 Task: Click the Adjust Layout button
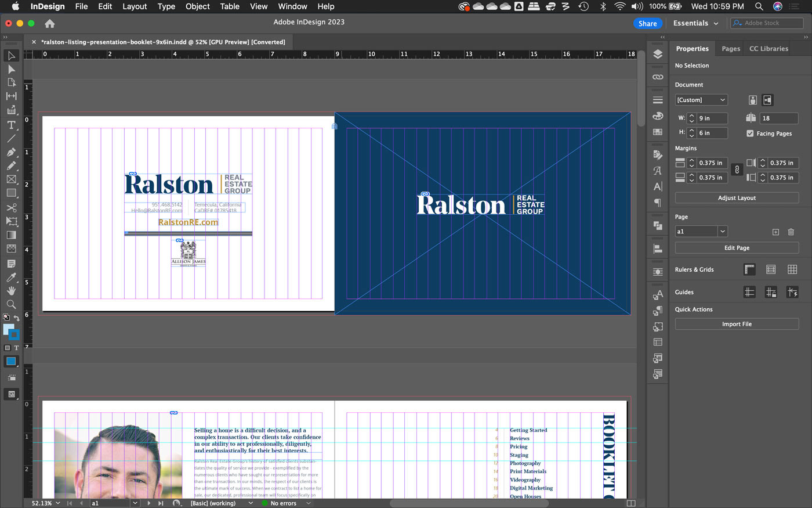(737, 198)
